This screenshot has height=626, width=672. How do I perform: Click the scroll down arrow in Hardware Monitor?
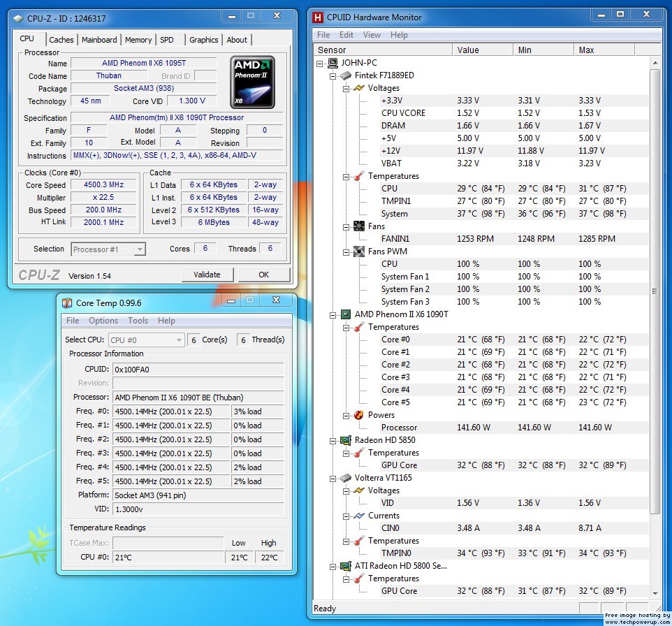[655, 593]
